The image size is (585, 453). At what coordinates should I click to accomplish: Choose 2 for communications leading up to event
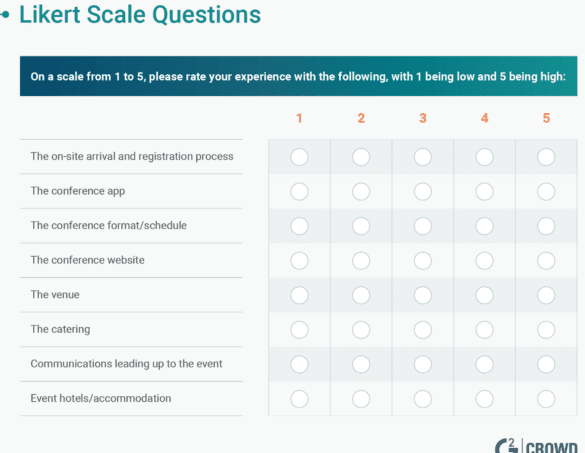pos(361,364)
